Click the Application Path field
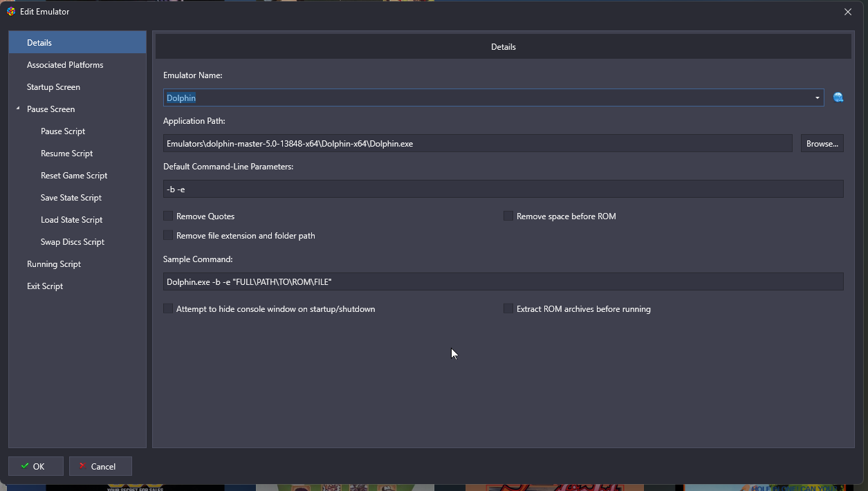Screen dimensions: 868x491 pyautogui.click(x=478, y=143)
